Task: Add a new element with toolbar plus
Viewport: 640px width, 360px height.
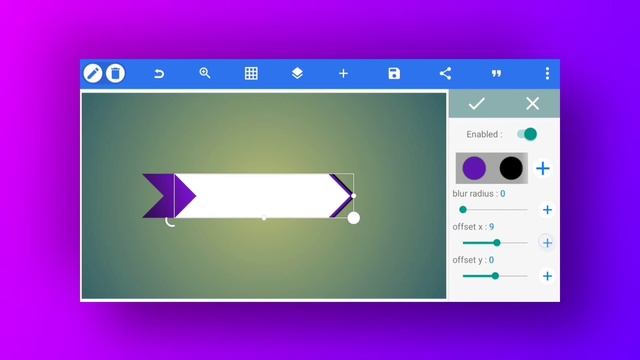Action: point(343,73)
